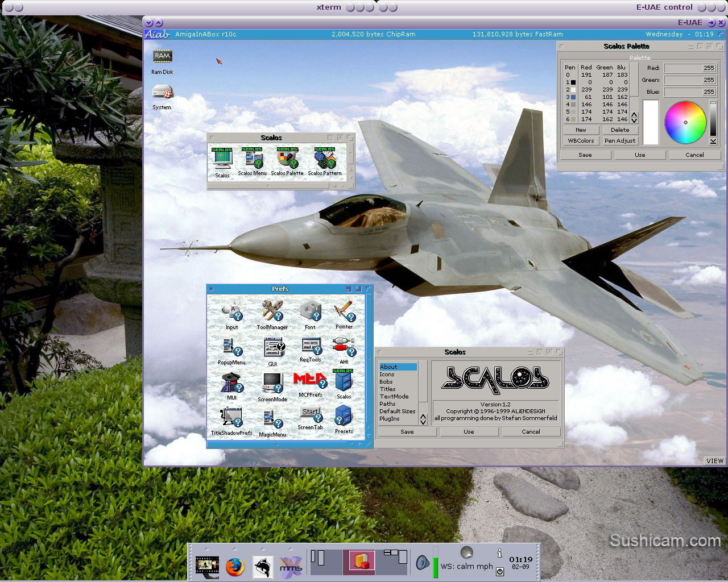Click New in Scalos Palette
The image size is (728, 582).
[581, 130]
